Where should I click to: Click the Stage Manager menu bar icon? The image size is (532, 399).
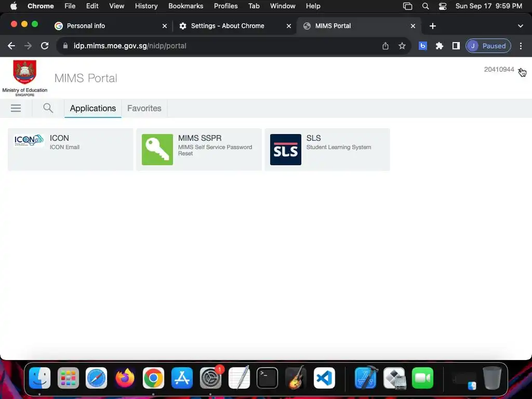[x=407, y=6]
